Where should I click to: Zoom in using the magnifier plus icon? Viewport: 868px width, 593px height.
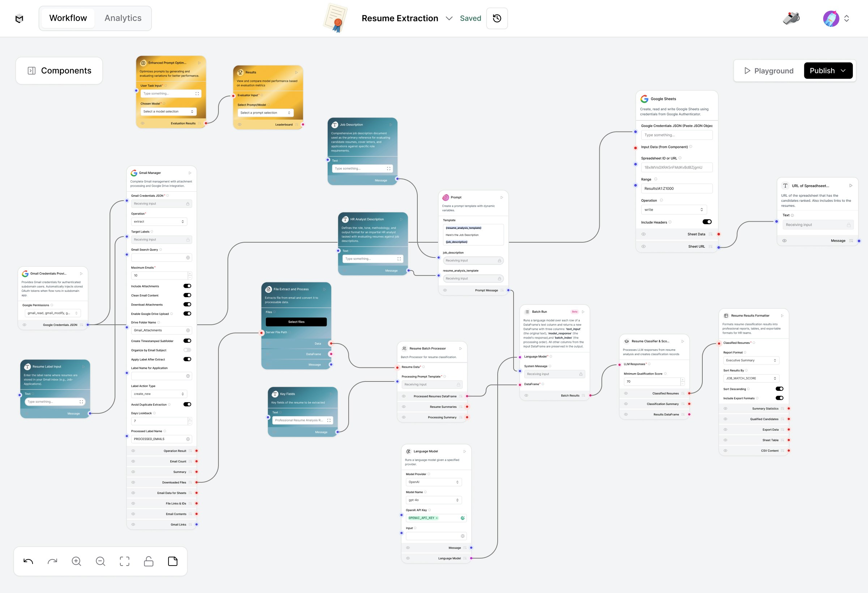(x=76, y=561)
